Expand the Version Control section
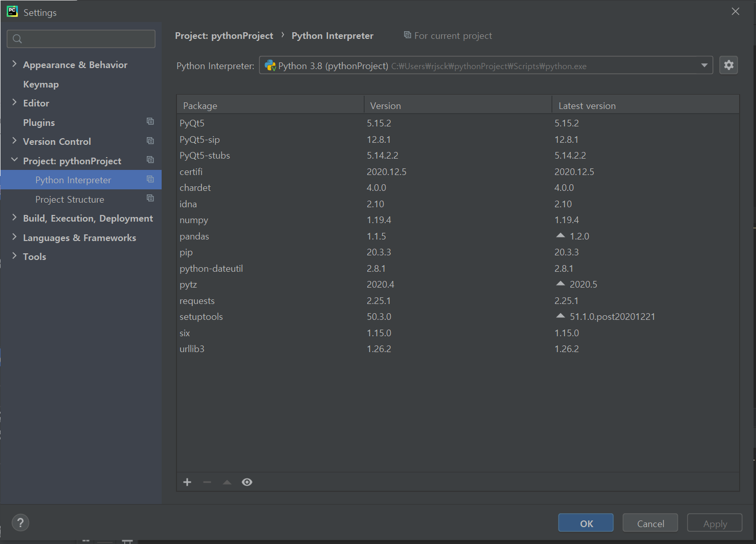Image resolution: width=756 pixels, height=544 pixels. pyautogui.click(x=14, y=141)
